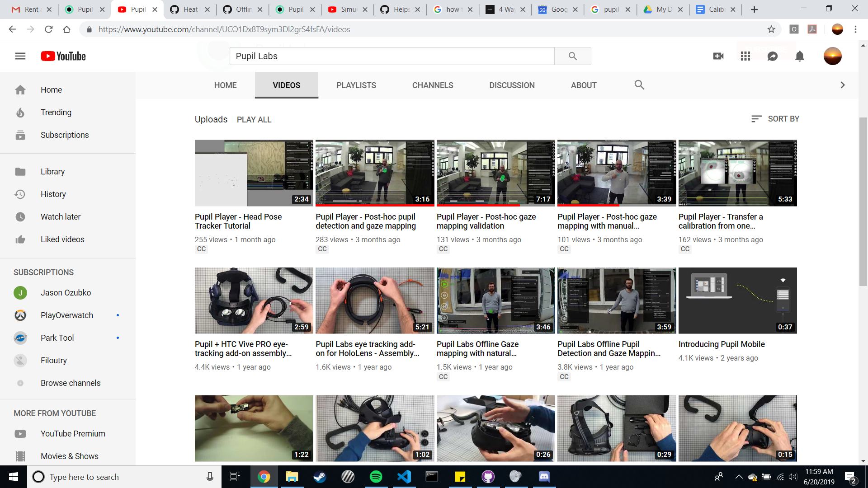The image size is (868, 488).
Task: Select the VIDEOS tab
Action: point(287,85)
